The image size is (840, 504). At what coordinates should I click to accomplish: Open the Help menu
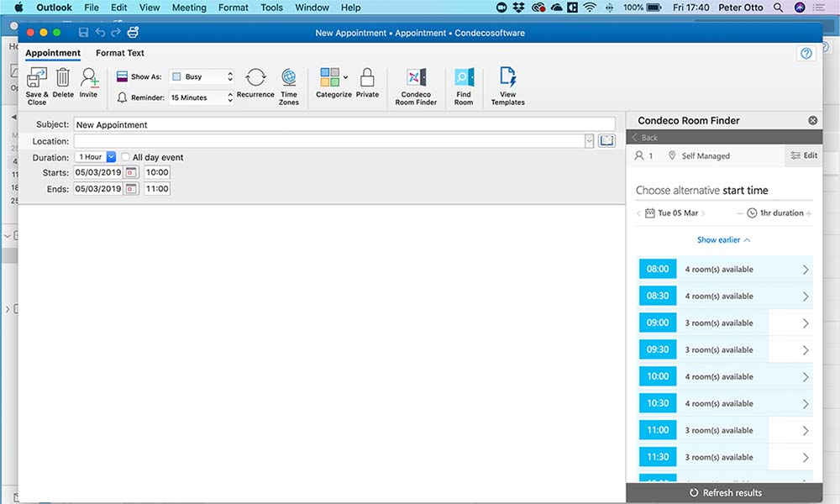point(351,8)
